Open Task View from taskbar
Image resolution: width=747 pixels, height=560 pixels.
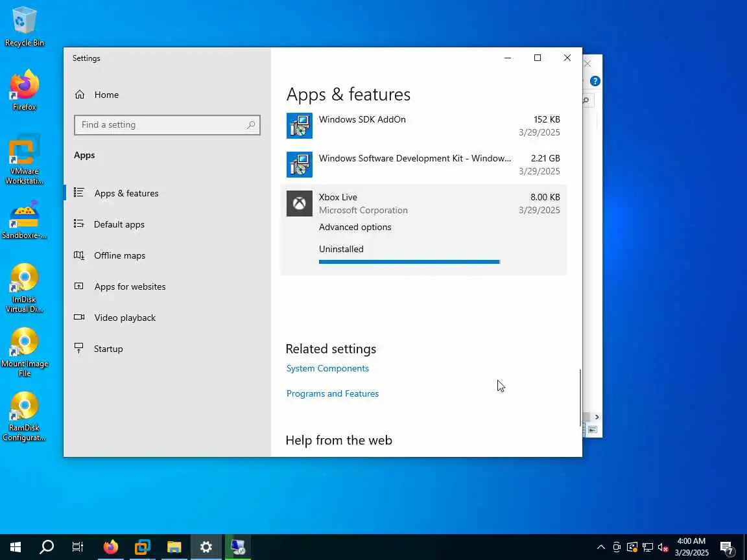[x=78, y=546]
